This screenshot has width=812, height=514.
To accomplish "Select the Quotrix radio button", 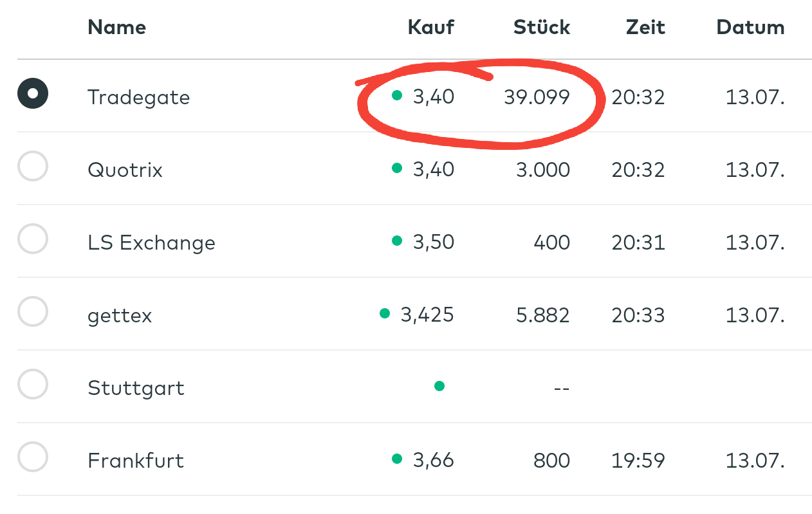I will (33, 167).
